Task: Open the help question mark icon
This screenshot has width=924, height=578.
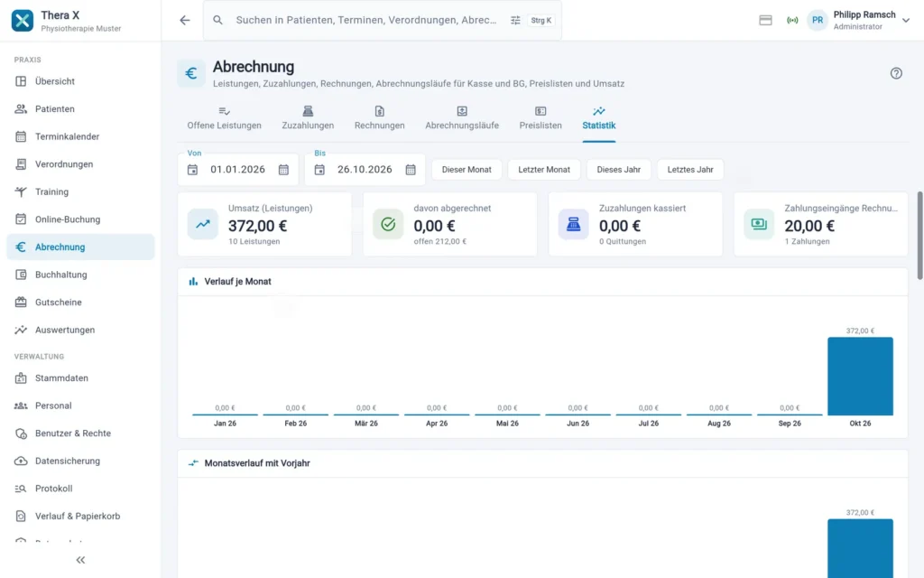Action: point(896,73)
